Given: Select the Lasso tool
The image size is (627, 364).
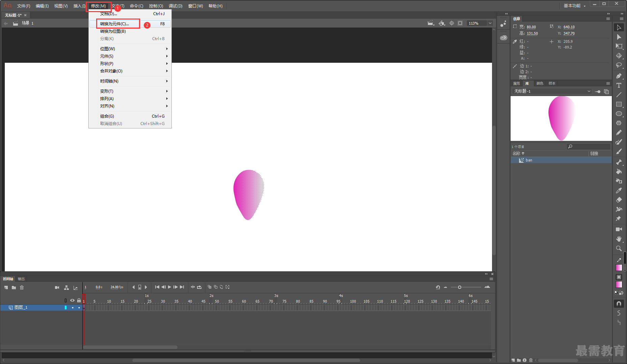Looking at the screenshot, I should (619, 65).
